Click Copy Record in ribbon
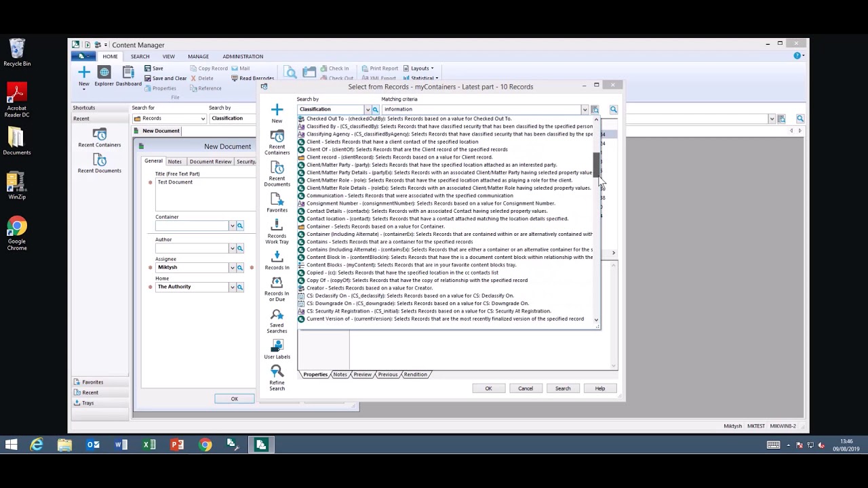Image resolution: width=868 pixels, height=488 pixels. (x=209, y=68)
